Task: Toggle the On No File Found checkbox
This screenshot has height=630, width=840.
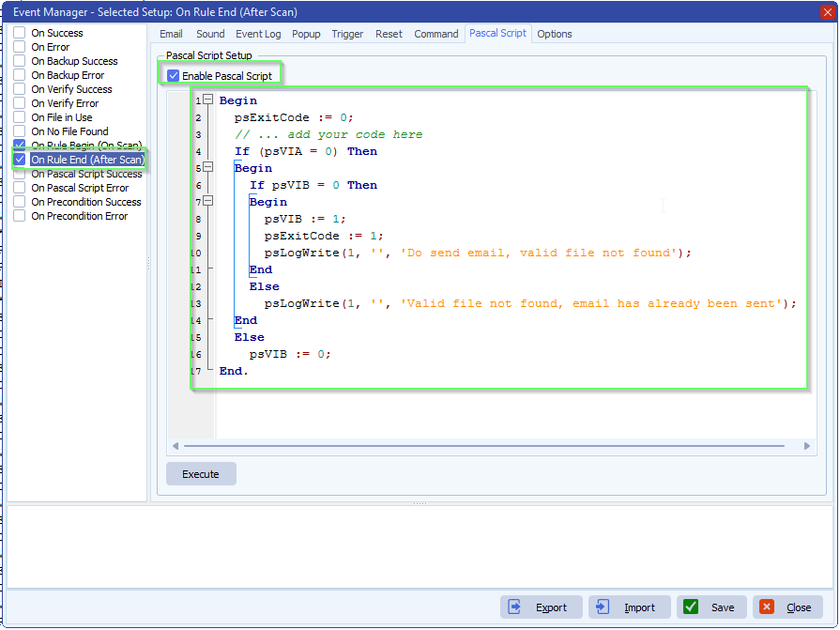Action: click(x=20, y=131)
